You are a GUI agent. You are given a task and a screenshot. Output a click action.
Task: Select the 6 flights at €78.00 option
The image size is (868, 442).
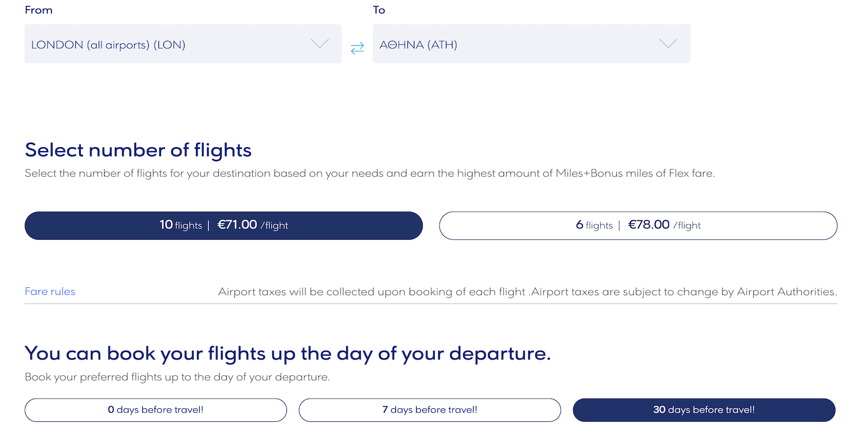click(639, 225)
